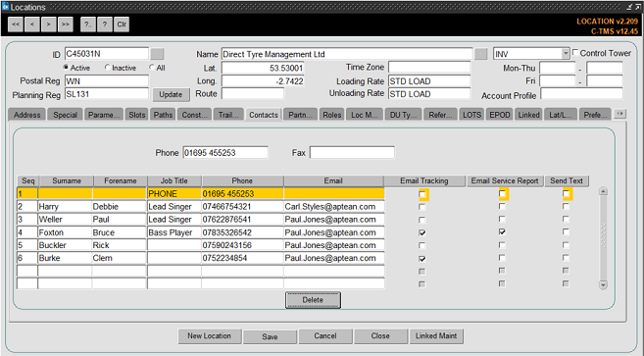
Task: Open lookup button next to ID field
Action: coord(157,54)
